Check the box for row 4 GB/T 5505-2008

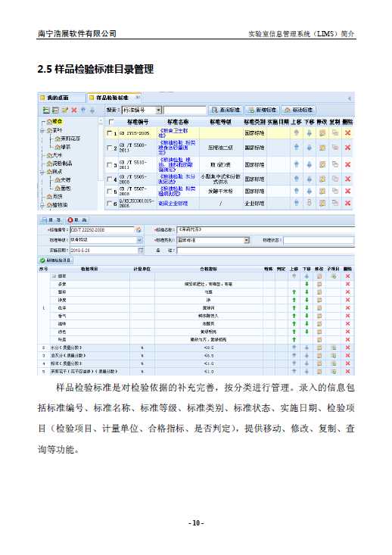109,179
